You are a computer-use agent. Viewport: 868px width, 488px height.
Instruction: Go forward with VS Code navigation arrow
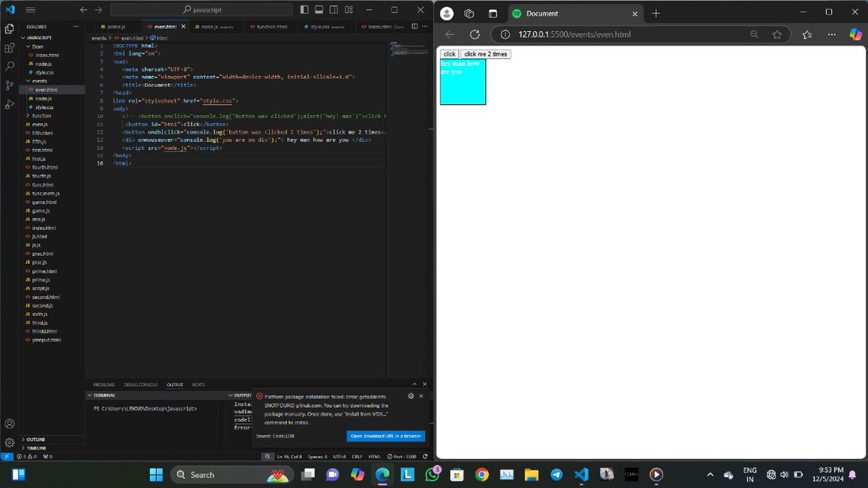pos(98,10)
